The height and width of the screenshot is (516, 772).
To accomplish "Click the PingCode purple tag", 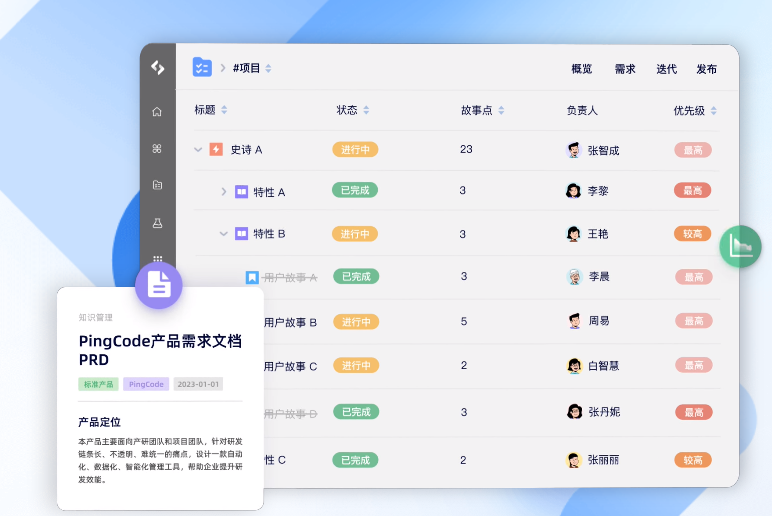I will [x=146, y=384].
